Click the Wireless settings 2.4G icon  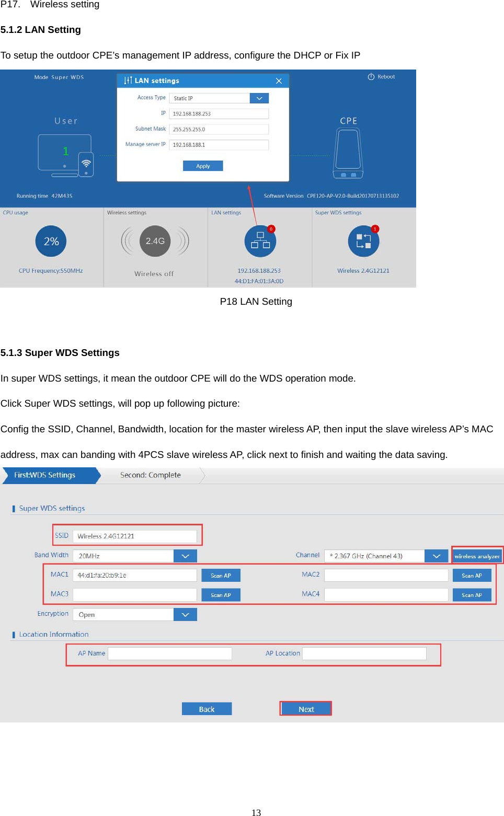[x=155, y=241]
